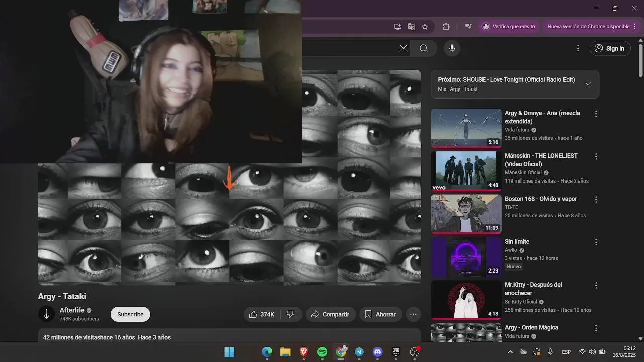Install the page as app icon

[x=398, y=27]
